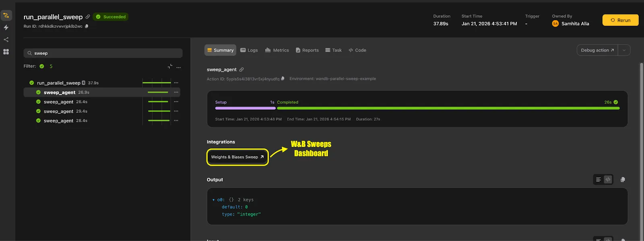Copy the Run ID to clipboard
The height and width of the screenshot is (241, 644).
[87, 26]
